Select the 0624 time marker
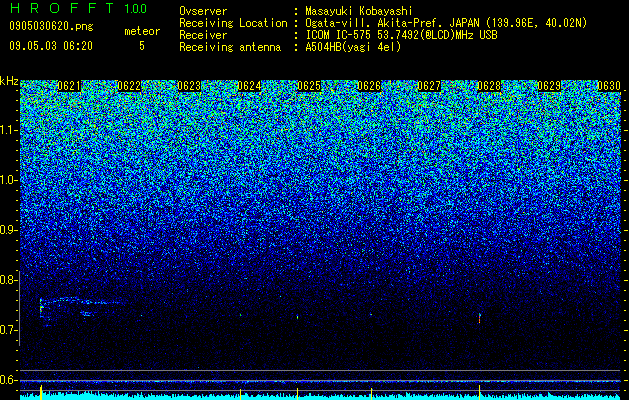 tap(249, 86)
